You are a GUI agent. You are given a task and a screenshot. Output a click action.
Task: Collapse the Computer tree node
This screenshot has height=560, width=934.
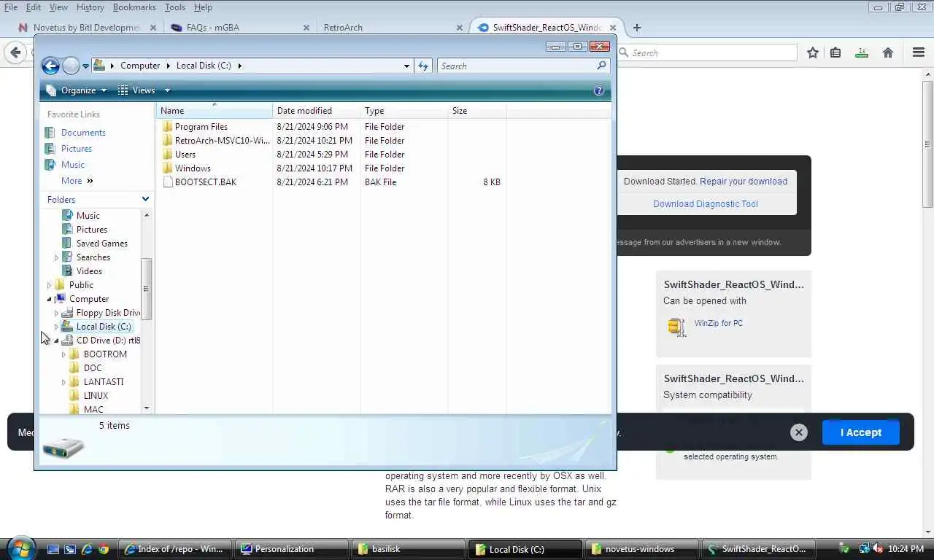click(49, 299)
